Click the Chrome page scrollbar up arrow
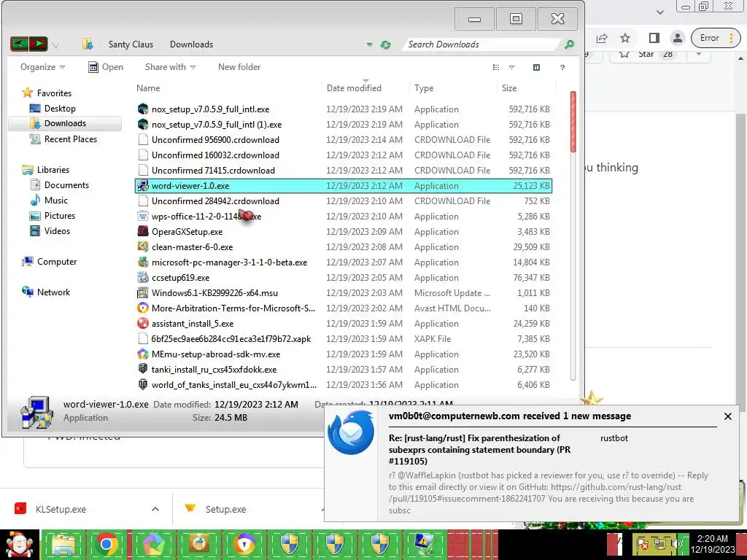 741,58
